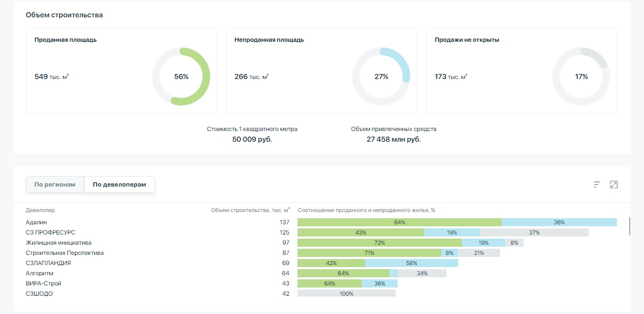Click the 17% sales-not-open donut chart
The image size is (644, 314).
(x=581, y=76)
